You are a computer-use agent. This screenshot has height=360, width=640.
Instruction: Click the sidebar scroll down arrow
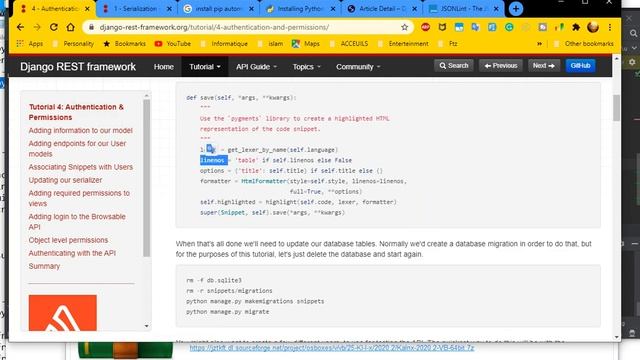click(147, 326)
